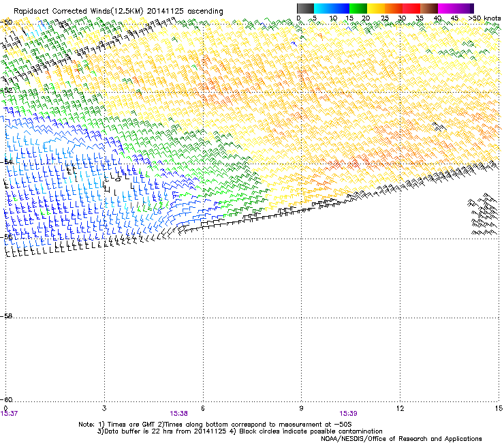Click the NOAA/NESDIS credit text

[x=401, y=439]
